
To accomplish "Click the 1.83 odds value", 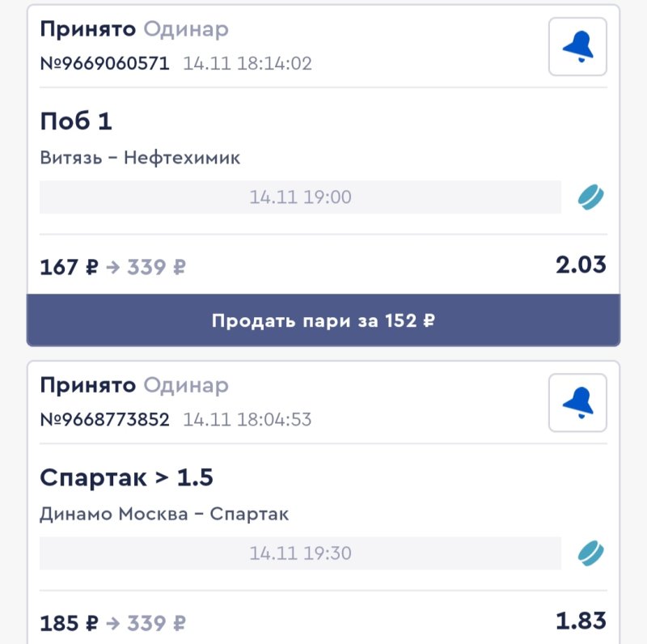I will [581, 621].
